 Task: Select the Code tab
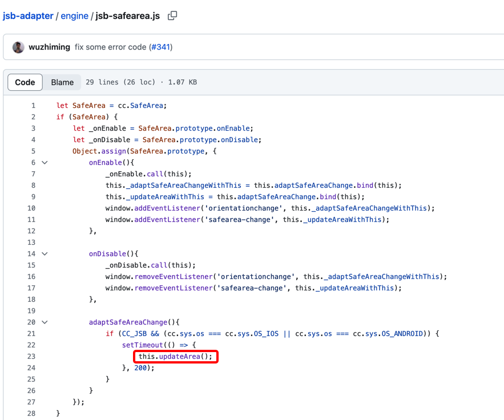point(25,82)
